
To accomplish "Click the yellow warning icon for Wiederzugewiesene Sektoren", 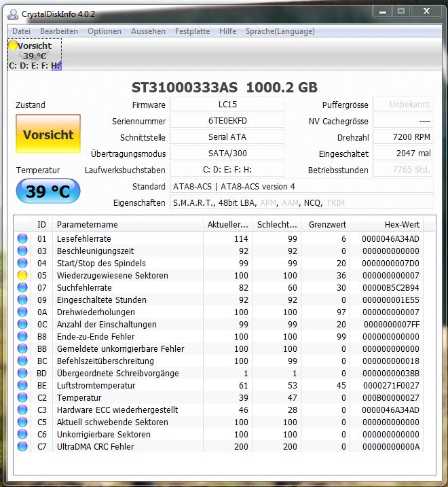I will [22, 275].
